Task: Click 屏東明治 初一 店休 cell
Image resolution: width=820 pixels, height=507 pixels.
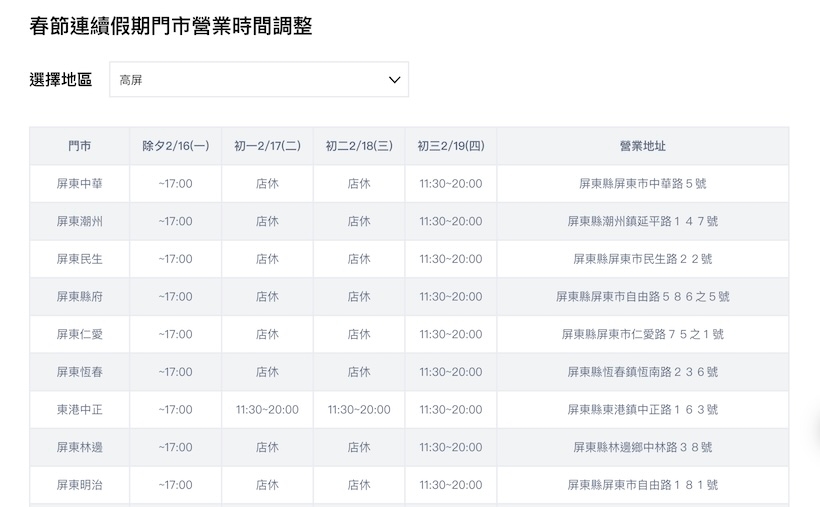Action: (267, 485)
